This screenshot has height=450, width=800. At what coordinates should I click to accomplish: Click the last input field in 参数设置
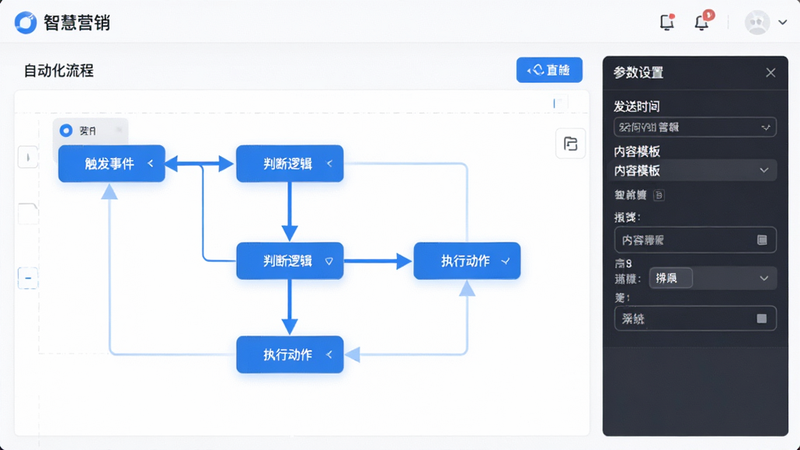coord(695,318)
